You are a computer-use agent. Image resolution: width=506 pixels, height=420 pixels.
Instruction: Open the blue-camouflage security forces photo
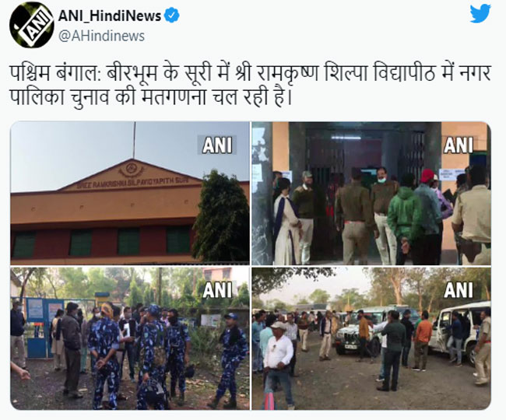(130, 338)
